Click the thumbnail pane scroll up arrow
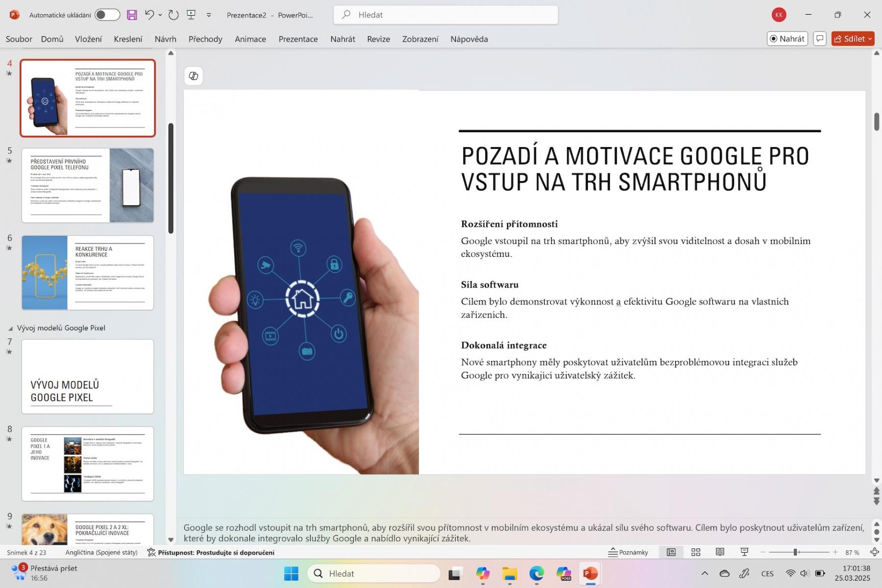882x588 pixels. coord(171,53)
